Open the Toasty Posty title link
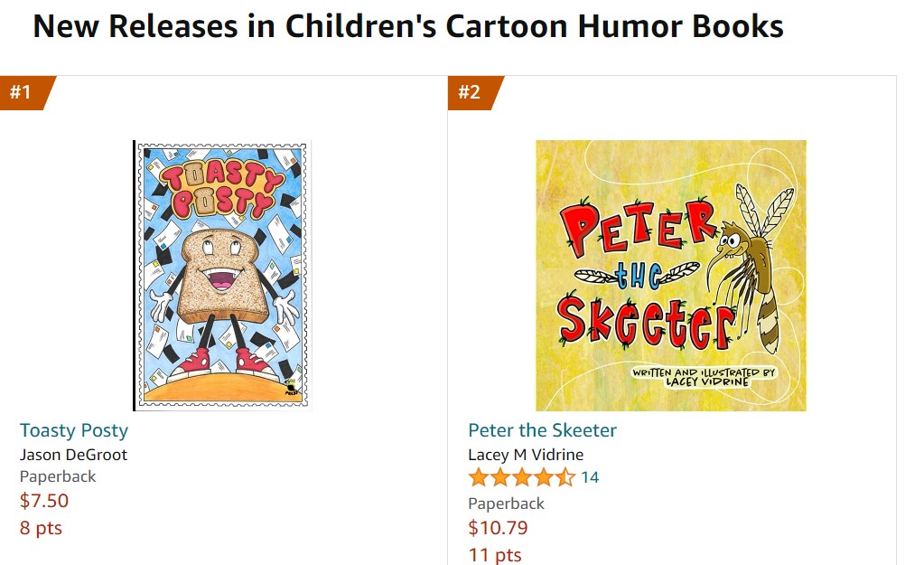Screen dimensions: 924x565 click(x=74, y=430)
